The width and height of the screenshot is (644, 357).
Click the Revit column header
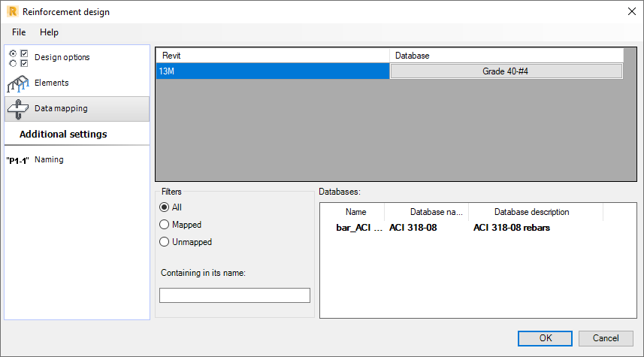click(273, 56)
